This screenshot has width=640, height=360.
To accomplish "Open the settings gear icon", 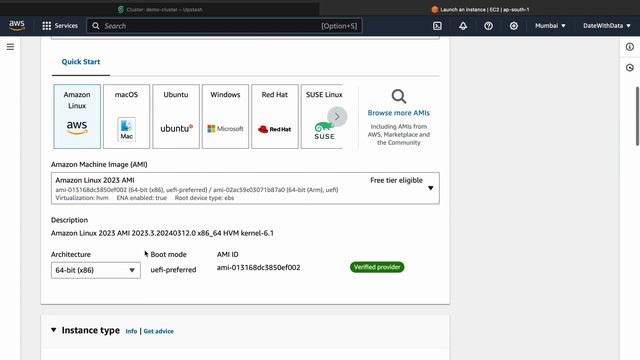I will point(513,26).
